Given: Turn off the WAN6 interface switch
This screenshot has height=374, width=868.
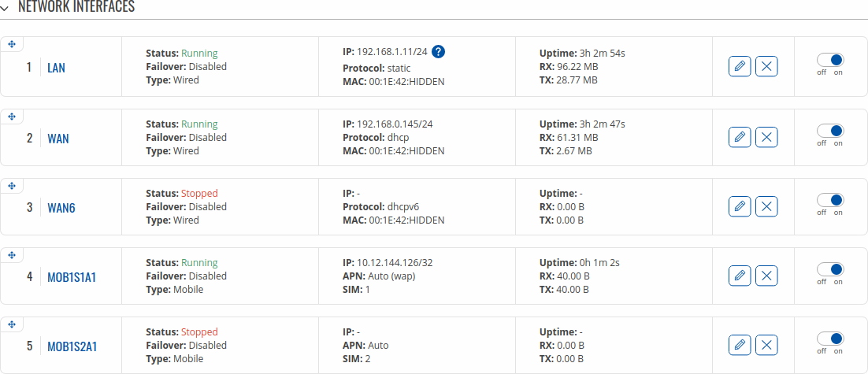Looking at the screenshot, I should coord(830,200).
